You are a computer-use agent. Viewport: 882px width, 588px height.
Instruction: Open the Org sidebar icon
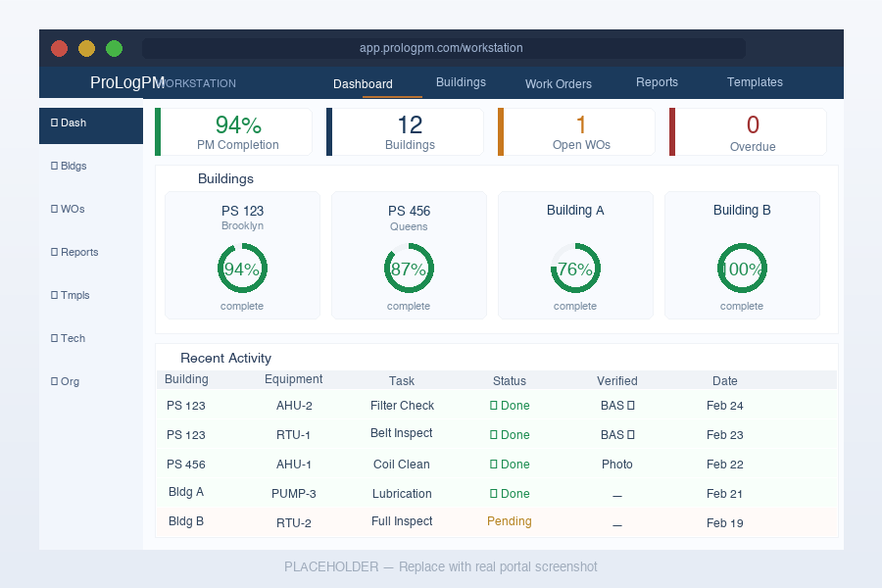(54, 381)
